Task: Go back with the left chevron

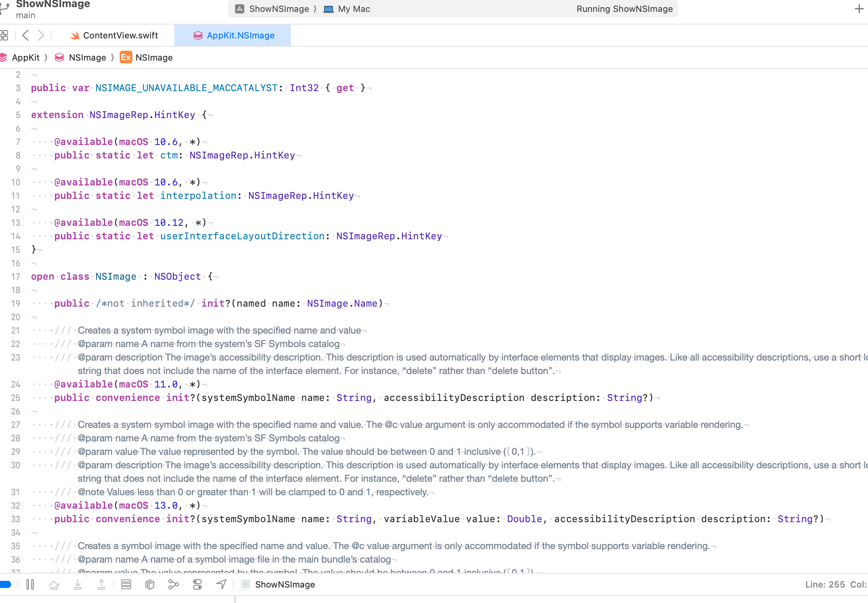Action: point(26,35)
